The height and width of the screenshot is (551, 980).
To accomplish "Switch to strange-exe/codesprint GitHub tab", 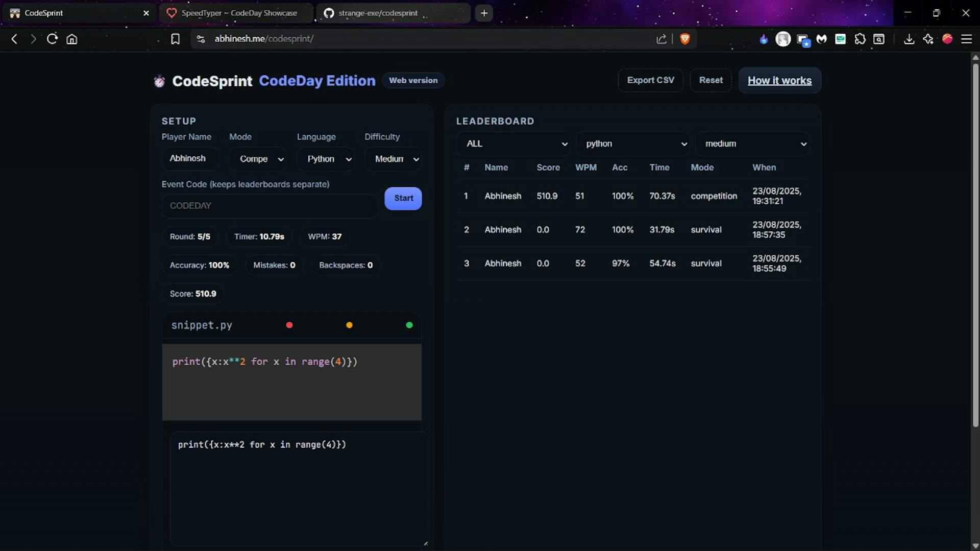I will coord(393,13).
